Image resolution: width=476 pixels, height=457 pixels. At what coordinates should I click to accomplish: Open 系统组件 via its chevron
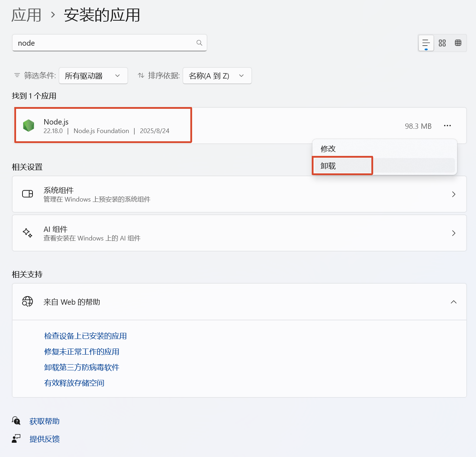point(454,194)
